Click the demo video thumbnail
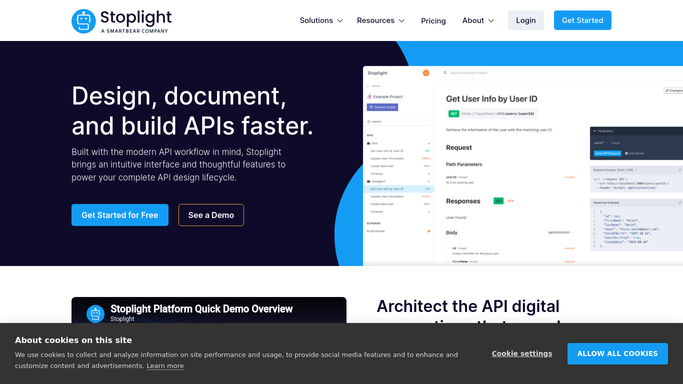This screenshot has width=683, height=384. pos(209,310)
